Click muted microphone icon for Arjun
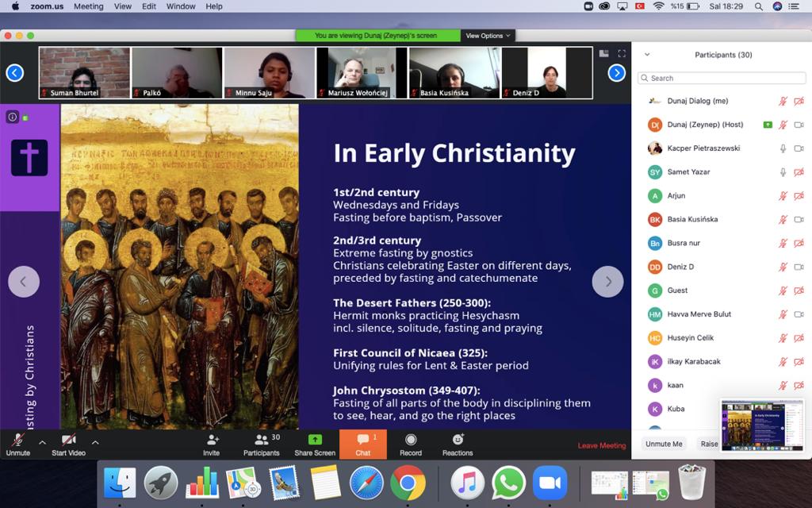 tap(783, 195)
